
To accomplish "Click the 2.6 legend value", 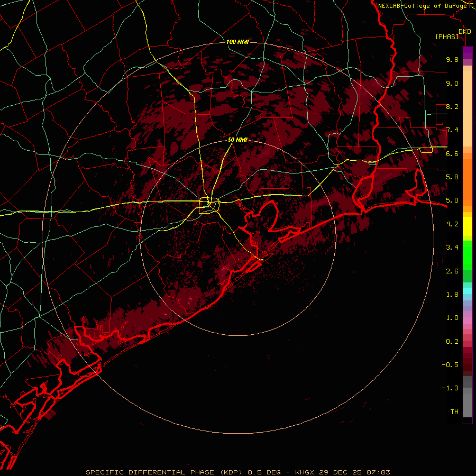I will coord(452,271).
